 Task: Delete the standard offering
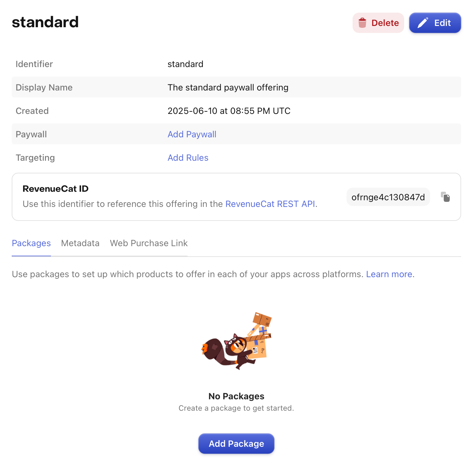point(378,22)
